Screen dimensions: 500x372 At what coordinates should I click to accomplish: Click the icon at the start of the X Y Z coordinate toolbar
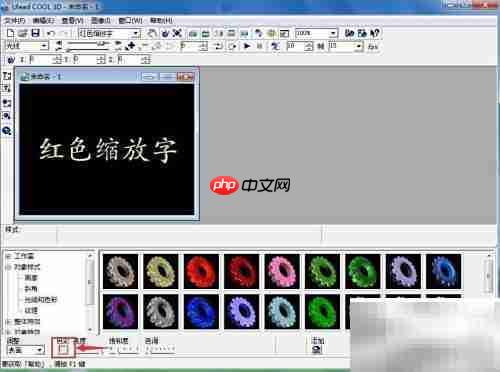coord(11,60)
